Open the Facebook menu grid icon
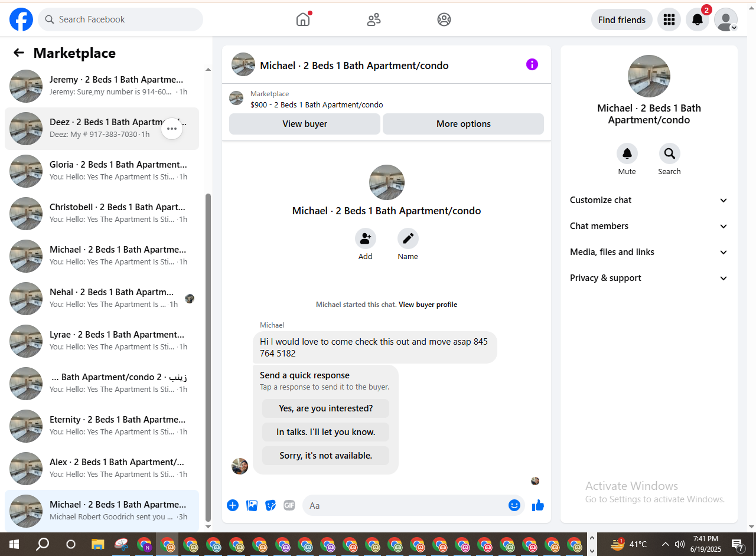756x556 pixels. pyautogui.click(x=669, y=19)
